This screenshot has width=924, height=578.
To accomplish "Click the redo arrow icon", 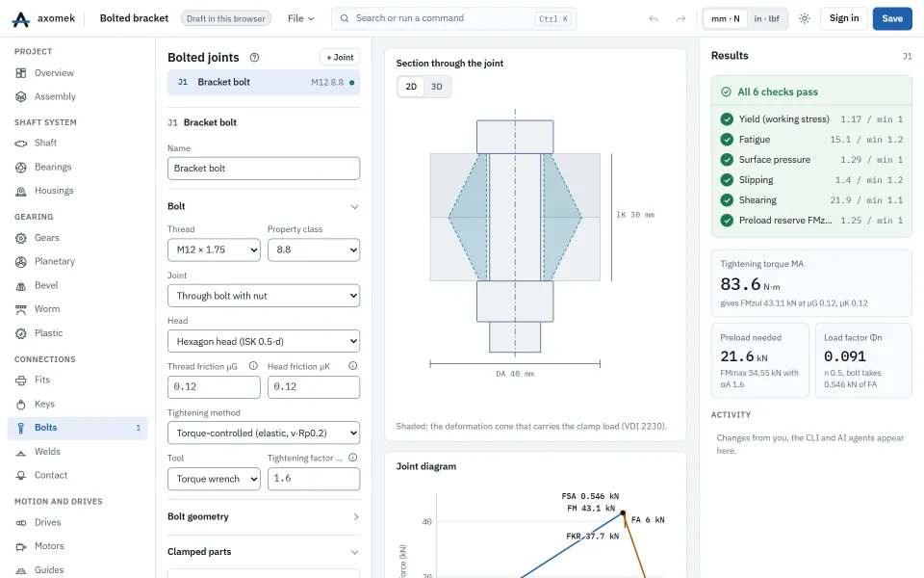I will pos(680,19).
